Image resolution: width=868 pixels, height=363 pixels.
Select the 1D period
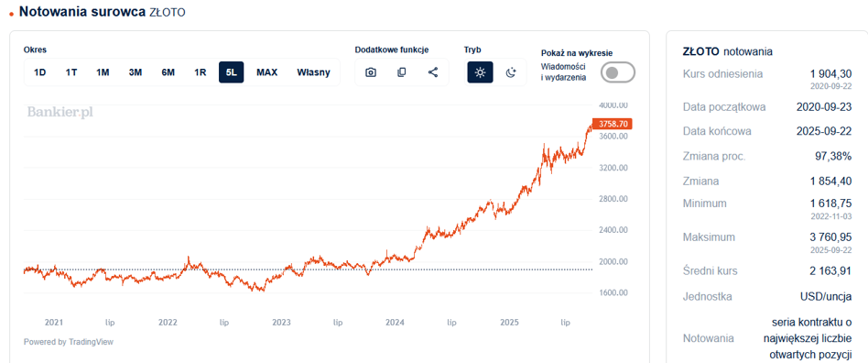coord(40,72)
